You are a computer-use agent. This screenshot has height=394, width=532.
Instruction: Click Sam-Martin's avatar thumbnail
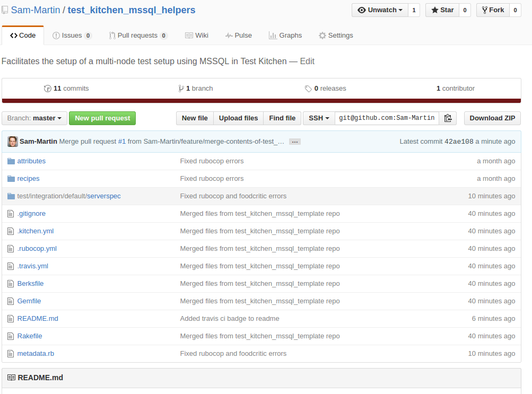point(13,142)
